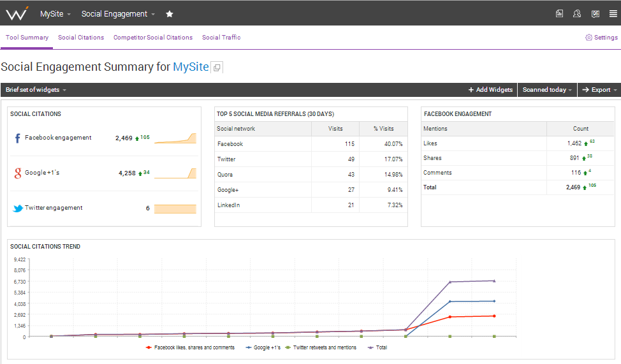Click the Comments row label
This screenshot has height=364, width=621.
(x=437, y=173)
